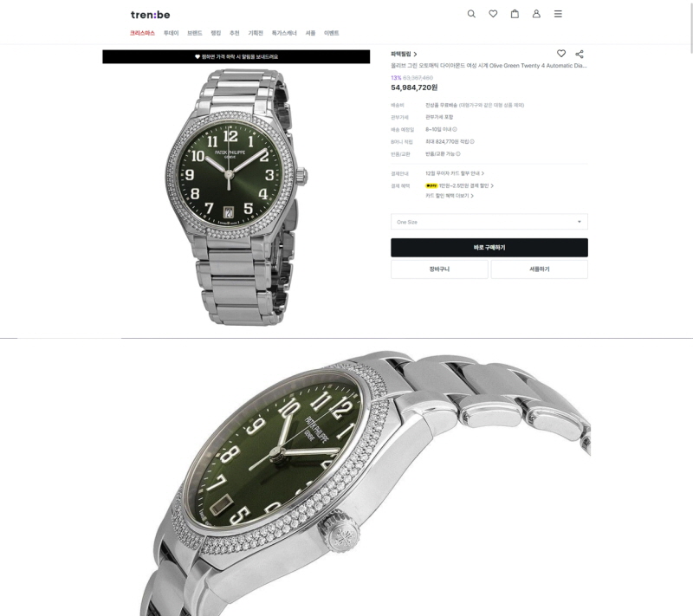Click the 서플하기 button

pyautogui.click(x=539, y=269)
